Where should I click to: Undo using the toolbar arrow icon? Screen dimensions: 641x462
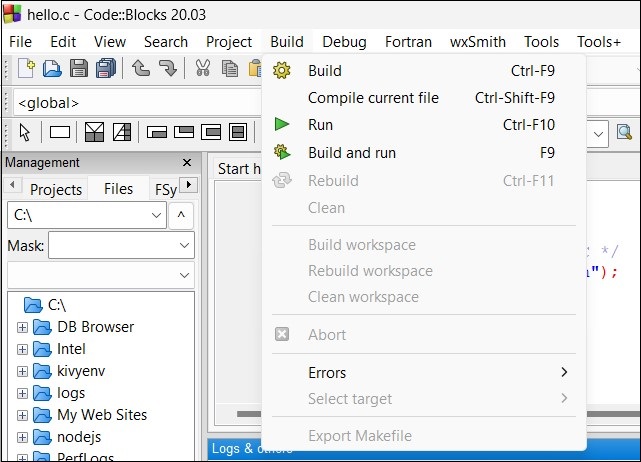(141, 68)
